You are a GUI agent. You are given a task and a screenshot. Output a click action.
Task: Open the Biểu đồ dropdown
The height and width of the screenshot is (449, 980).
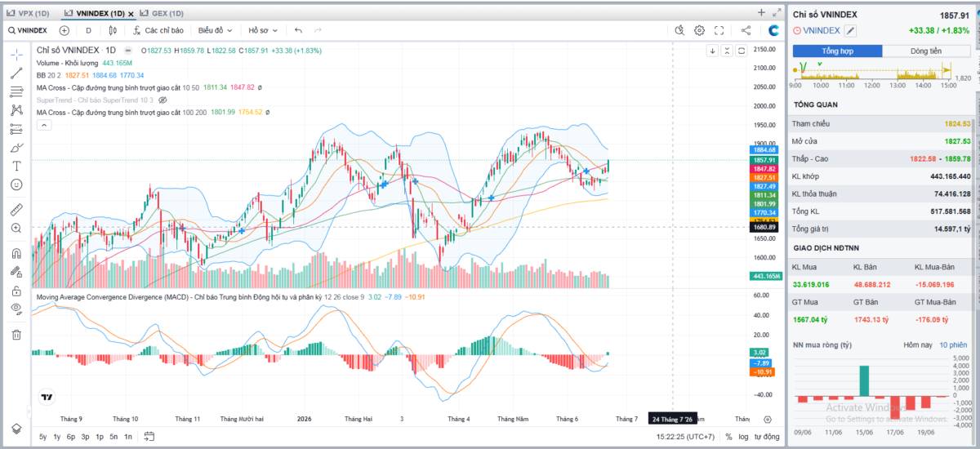(x=215, y=30)
